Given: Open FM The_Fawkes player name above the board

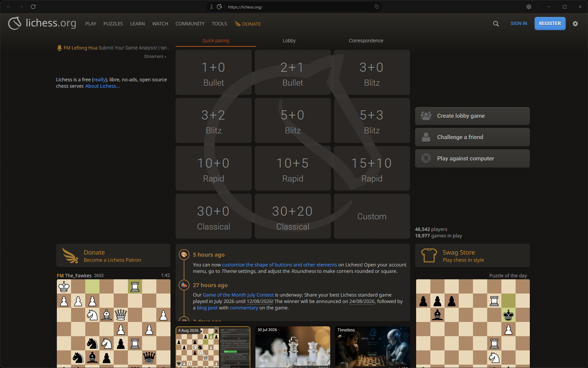Looking at the screenshot, I should point(74,276).
